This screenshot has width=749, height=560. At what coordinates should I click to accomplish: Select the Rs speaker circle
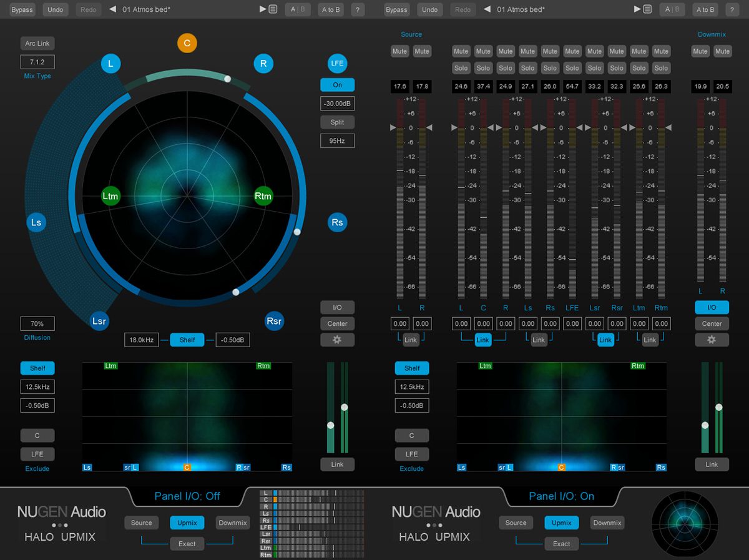pos(337,222)
